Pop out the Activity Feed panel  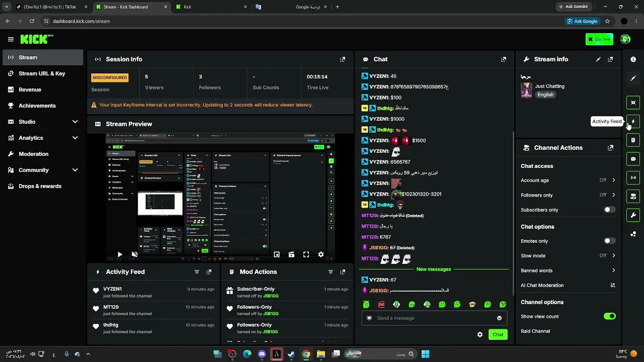[209, 272]
